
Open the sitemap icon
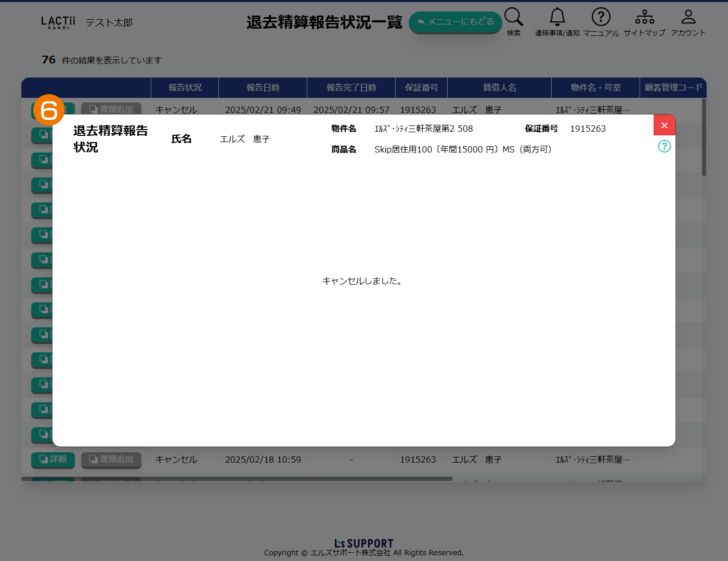click(x=644, y=17)
